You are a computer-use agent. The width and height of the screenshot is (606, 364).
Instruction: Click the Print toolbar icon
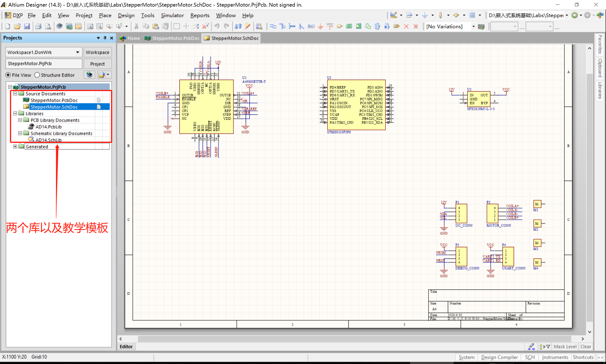38,26
